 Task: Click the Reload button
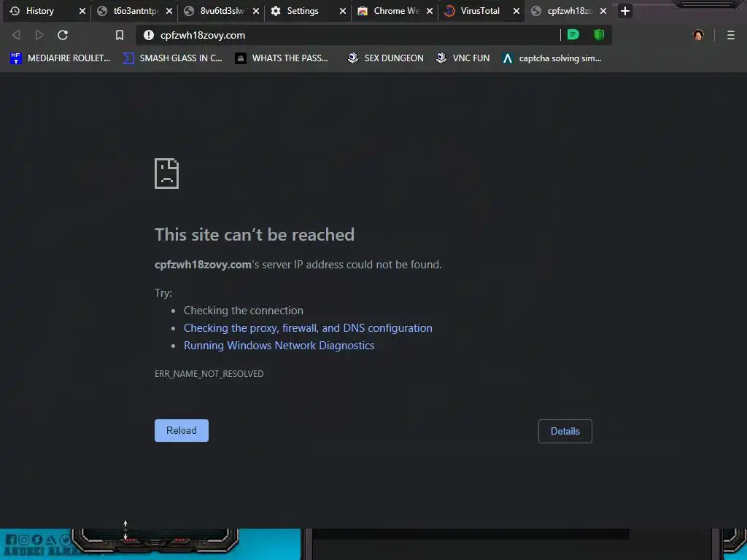pyautogui.click(x=182, y=430)
